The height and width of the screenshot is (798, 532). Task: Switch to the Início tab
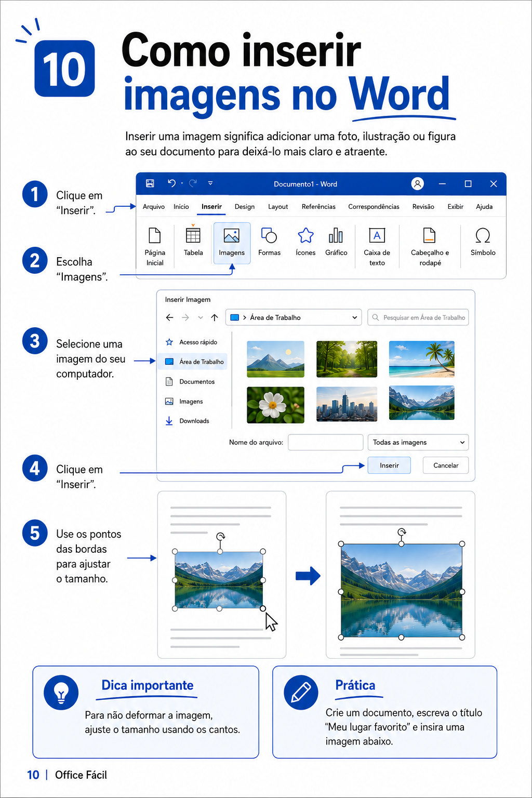pyautogui.click(x=181, y=207)
